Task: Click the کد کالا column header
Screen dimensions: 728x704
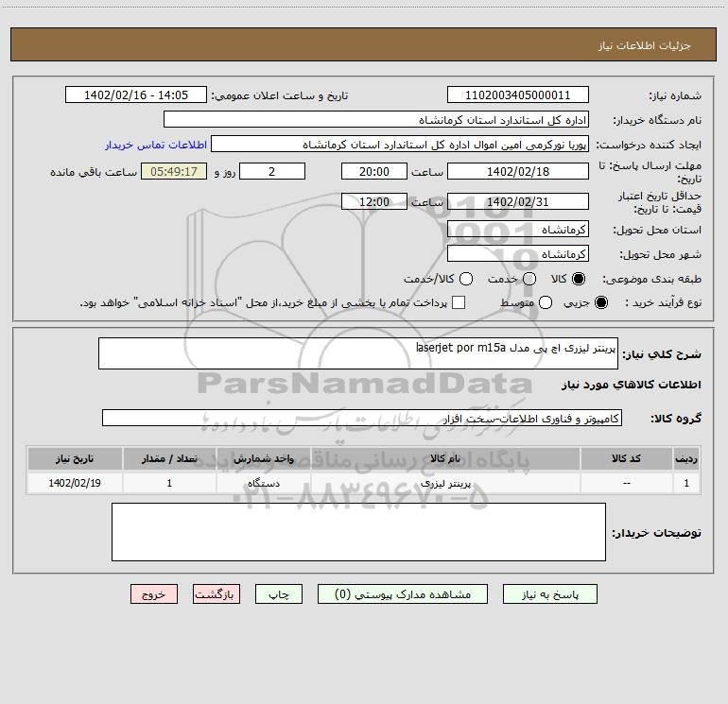Action: pyautogui.click(x=626, y=458)
